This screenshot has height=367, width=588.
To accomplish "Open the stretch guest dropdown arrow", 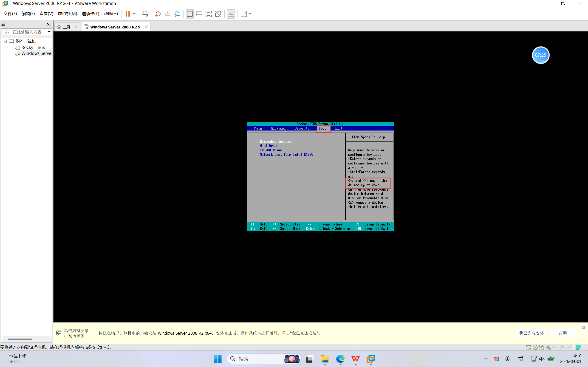I will coord(250,14).
